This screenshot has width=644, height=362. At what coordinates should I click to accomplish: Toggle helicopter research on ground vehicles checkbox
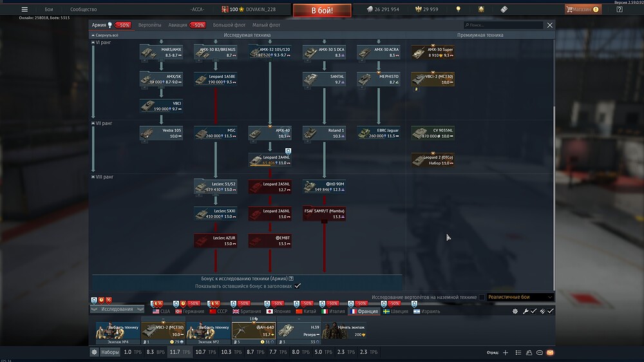[481, 297]
